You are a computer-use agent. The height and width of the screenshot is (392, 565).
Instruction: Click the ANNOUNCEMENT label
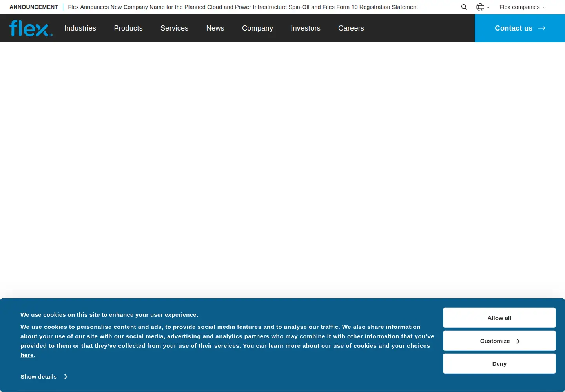click(x=34, y=7)
